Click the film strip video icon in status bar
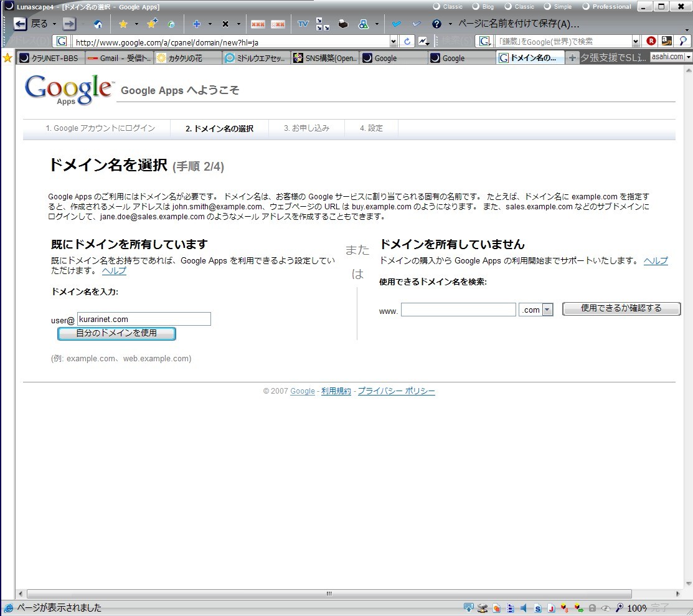 click(x=510, y=609)
